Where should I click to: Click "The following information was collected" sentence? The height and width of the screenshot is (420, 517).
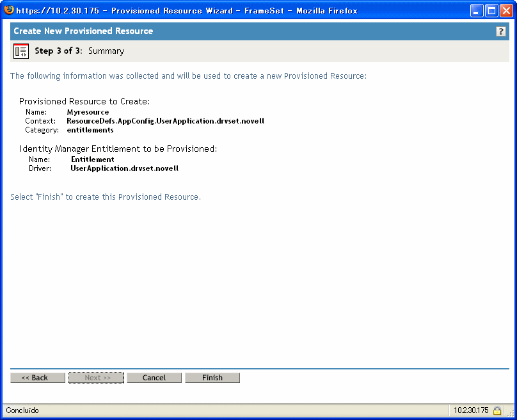pyautogui.click(x=188, y=76)
